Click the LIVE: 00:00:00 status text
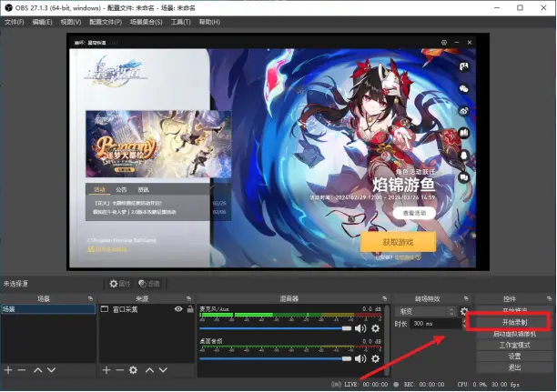Viewport: 557px width, 392px height. point(366,385)
